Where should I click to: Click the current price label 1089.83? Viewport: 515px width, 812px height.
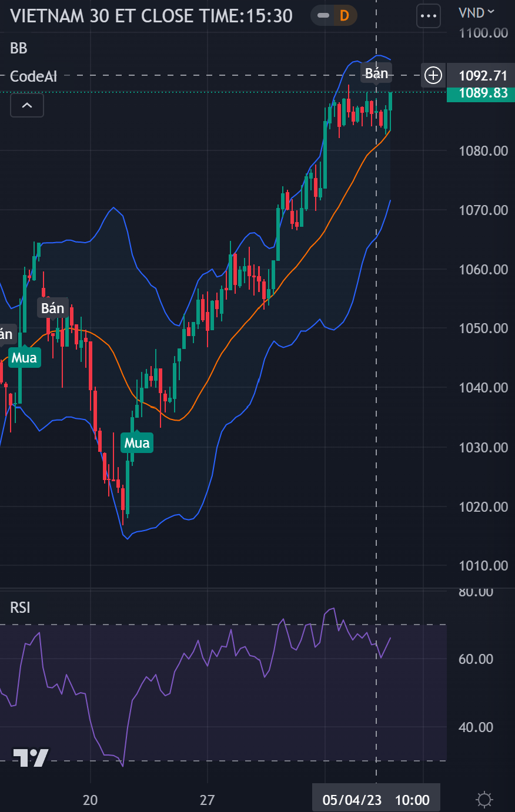[481, 93]
